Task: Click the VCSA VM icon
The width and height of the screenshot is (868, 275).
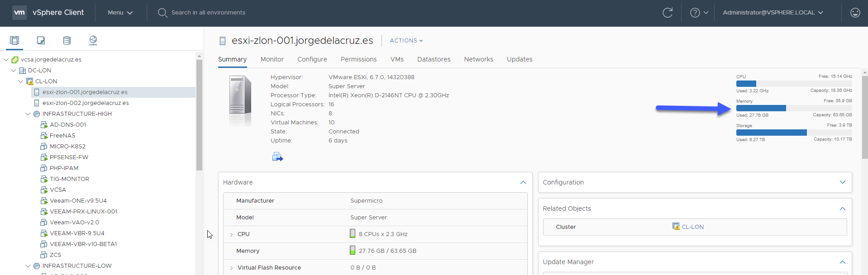Action: coord(44,190)
